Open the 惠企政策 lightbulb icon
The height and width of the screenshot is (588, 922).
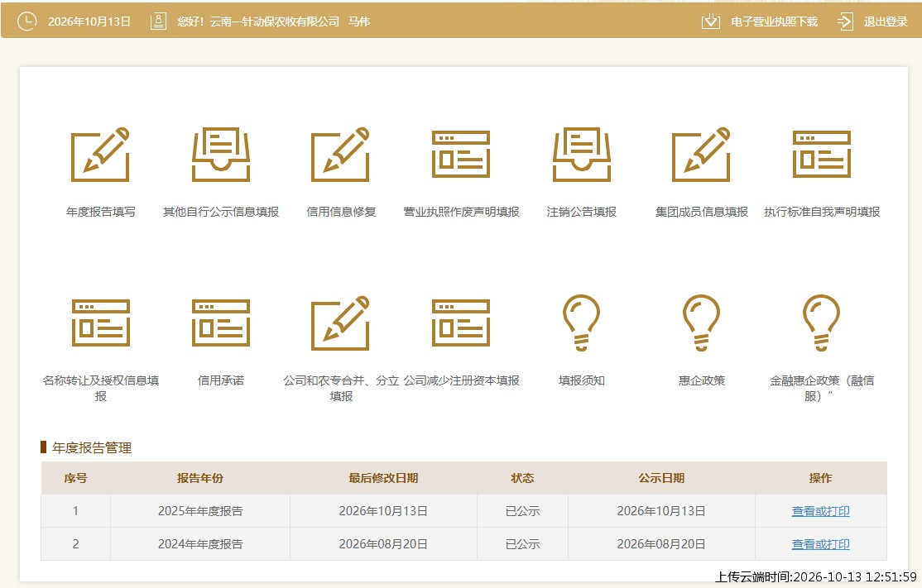[702, 323]
